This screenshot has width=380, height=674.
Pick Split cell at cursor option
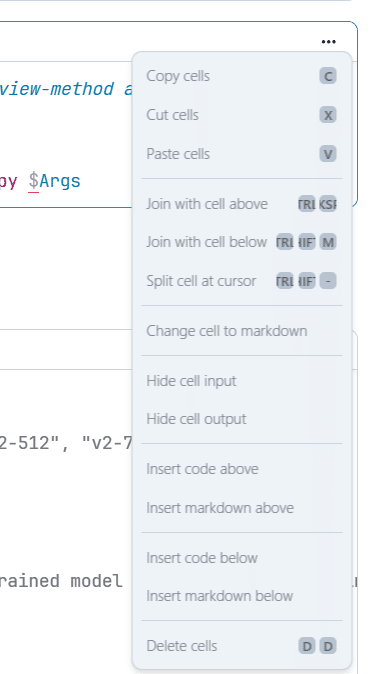point(242,281)
